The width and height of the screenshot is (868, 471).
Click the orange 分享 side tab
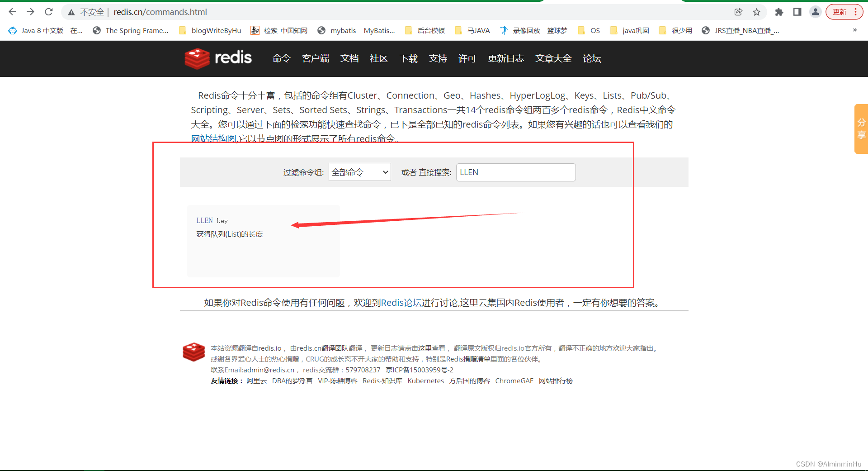[861, 129]
